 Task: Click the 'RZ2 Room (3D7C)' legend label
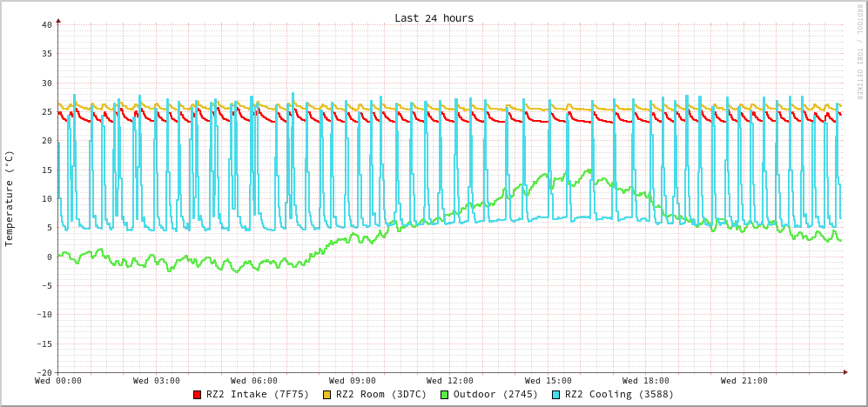[381, 395]
